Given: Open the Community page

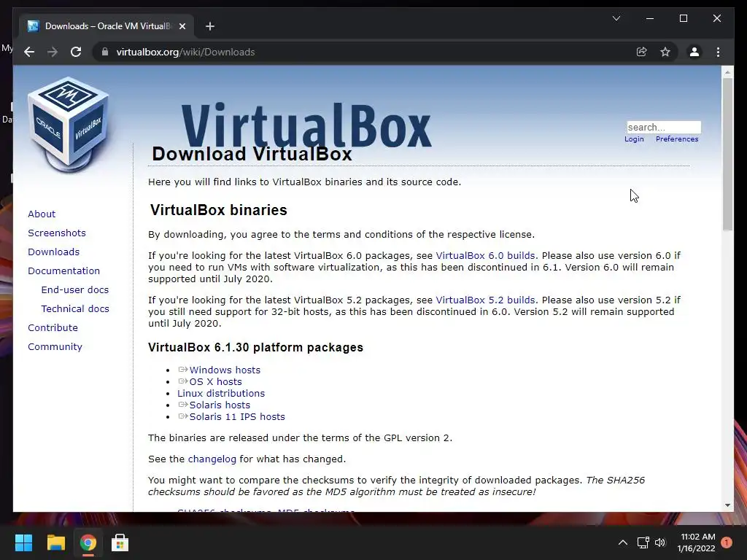Looking at the screenshot, I should pos(55,346).
